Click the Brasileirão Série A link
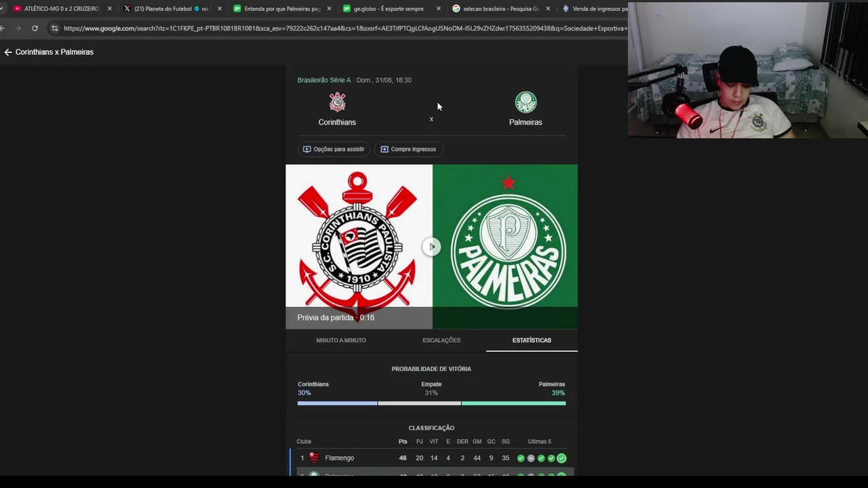The width and height of the screenshot is (868, 488). point(324,80)
